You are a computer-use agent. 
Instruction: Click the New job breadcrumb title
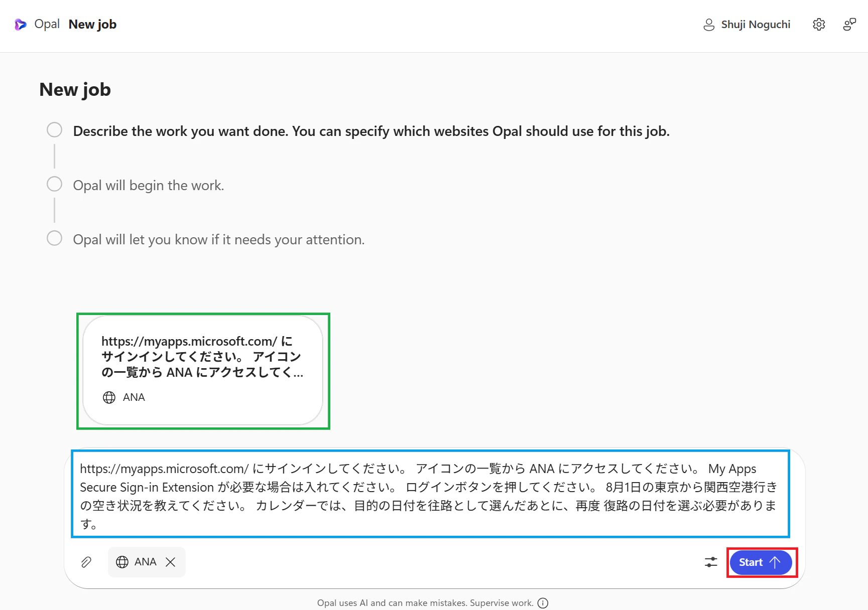[x=92, y=24]
